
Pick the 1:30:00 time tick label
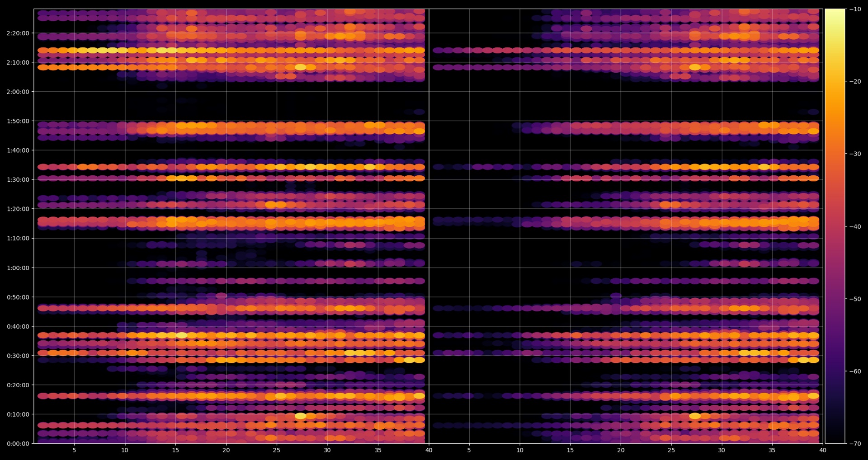pyautogui.click(x=18, y=179)
